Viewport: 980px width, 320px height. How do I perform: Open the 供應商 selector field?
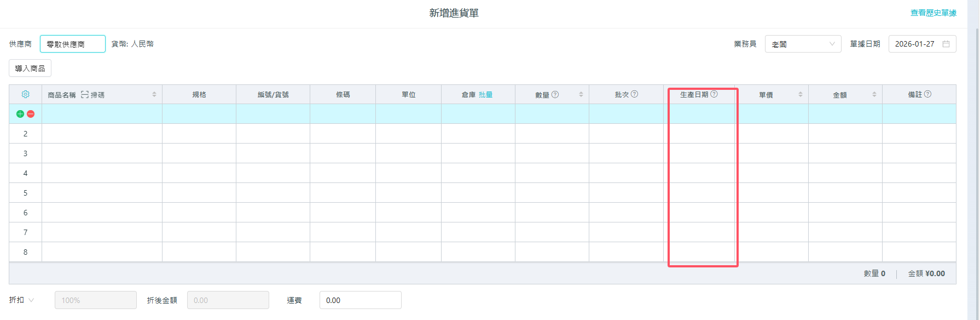pos(73,44)
